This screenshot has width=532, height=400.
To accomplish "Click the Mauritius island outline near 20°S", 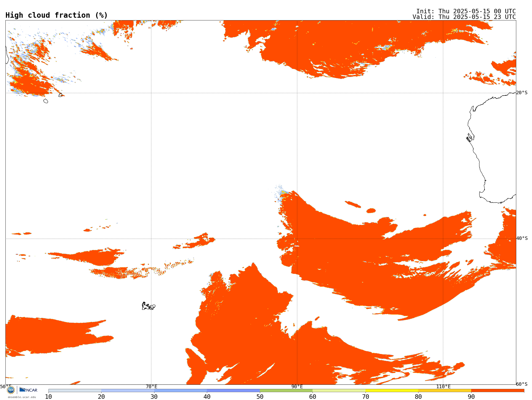I will click(60, 95).
